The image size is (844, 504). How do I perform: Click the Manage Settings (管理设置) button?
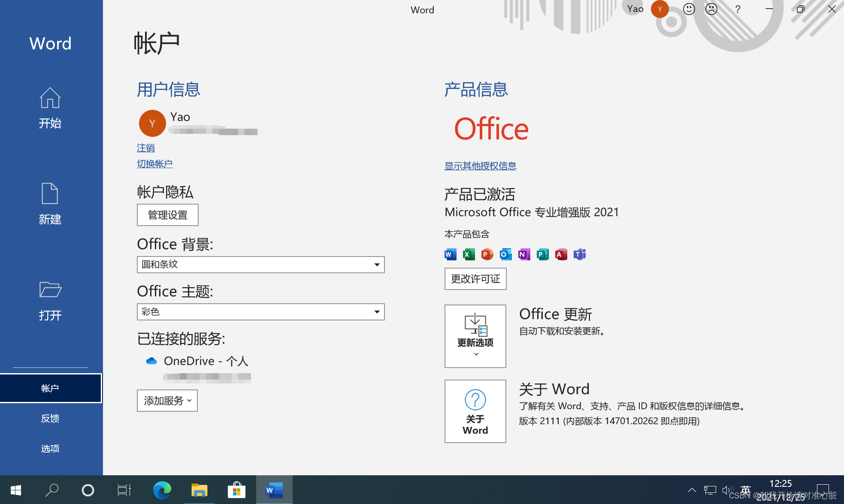click(167, 215)
